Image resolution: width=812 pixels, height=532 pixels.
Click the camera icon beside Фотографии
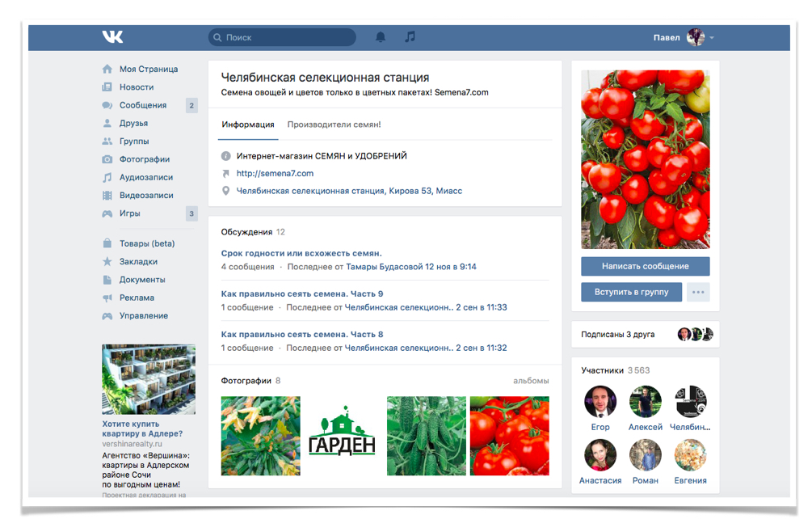(x=107, y=159)
